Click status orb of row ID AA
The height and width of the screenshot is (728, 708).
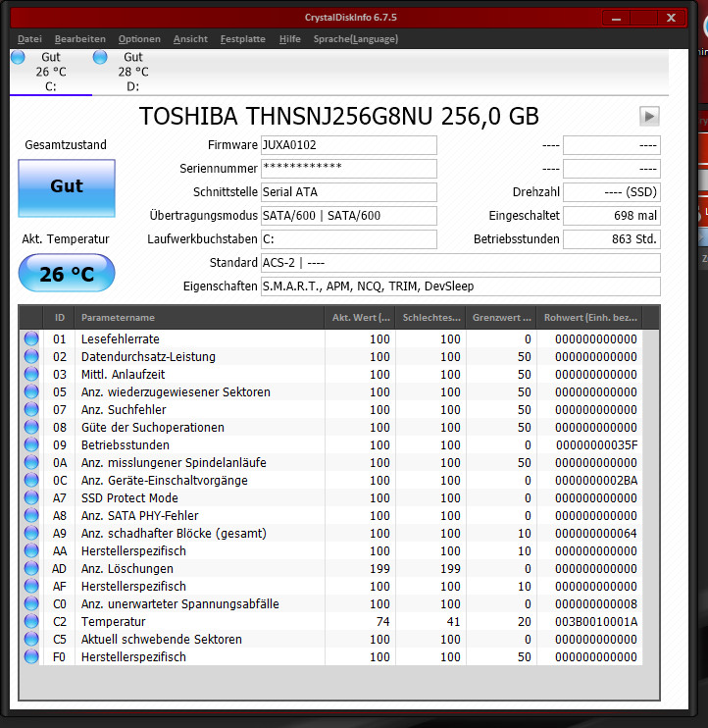pos(31,550)
